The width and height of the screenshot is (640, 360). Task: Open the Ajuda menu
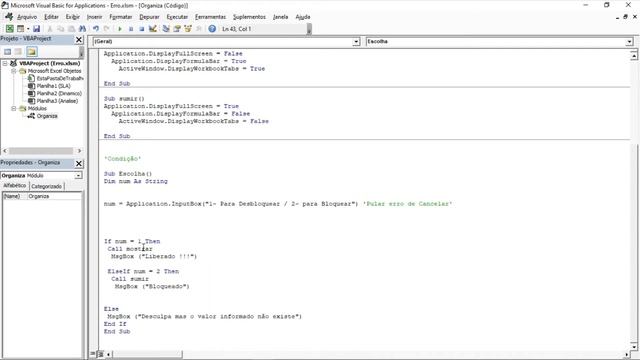point(303,17)
